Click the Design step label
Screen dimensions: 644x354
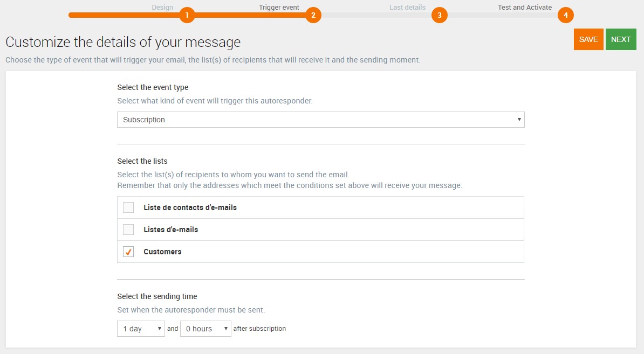pos(162,8)
